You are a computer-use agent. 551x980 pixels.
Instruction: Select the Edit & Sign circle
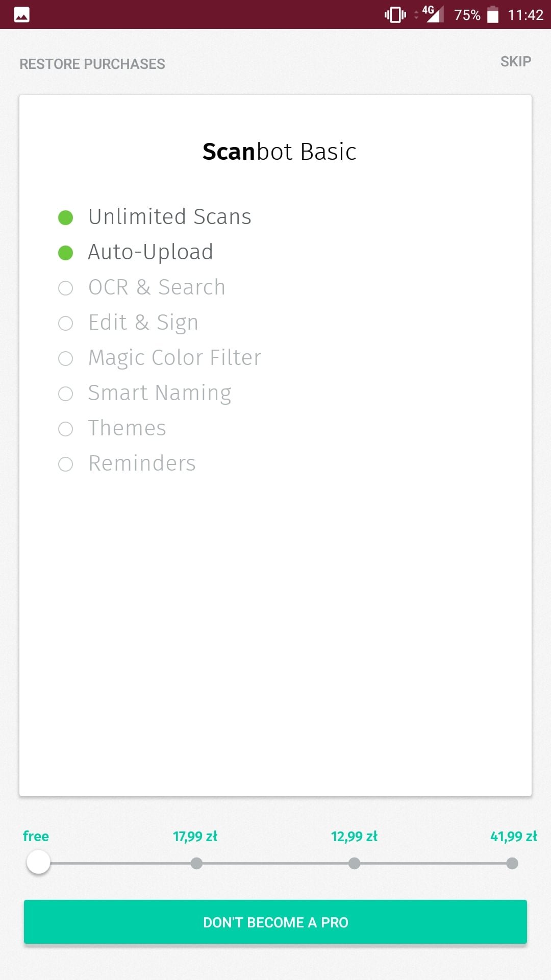[66, 323]
